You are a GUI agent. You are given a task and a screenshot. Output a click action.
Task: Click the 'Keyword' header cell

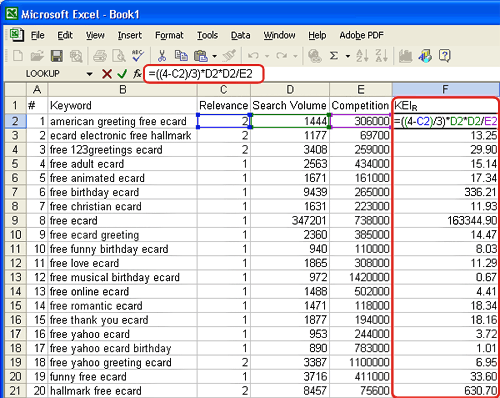pyautogui.click(x=123, y=106)
